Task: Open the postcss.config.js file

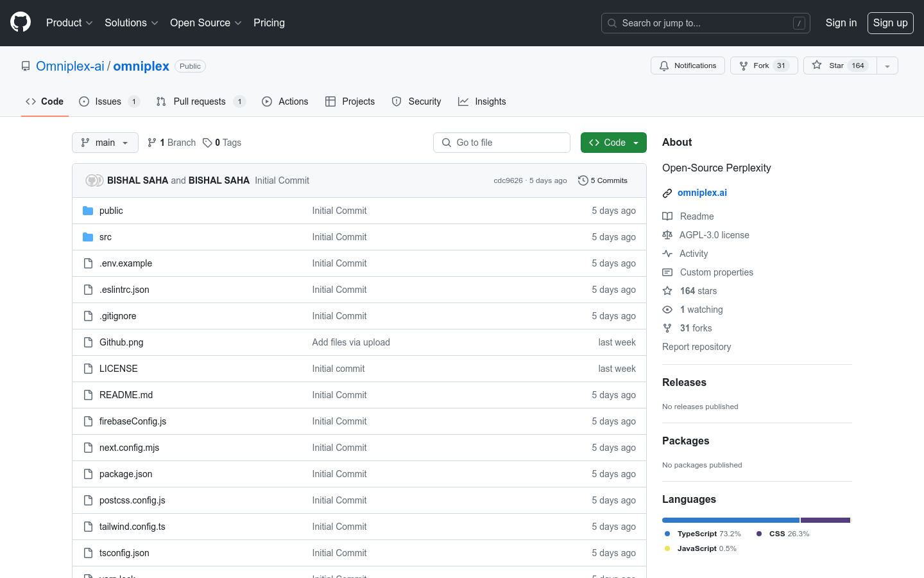Action: (132, 500)
